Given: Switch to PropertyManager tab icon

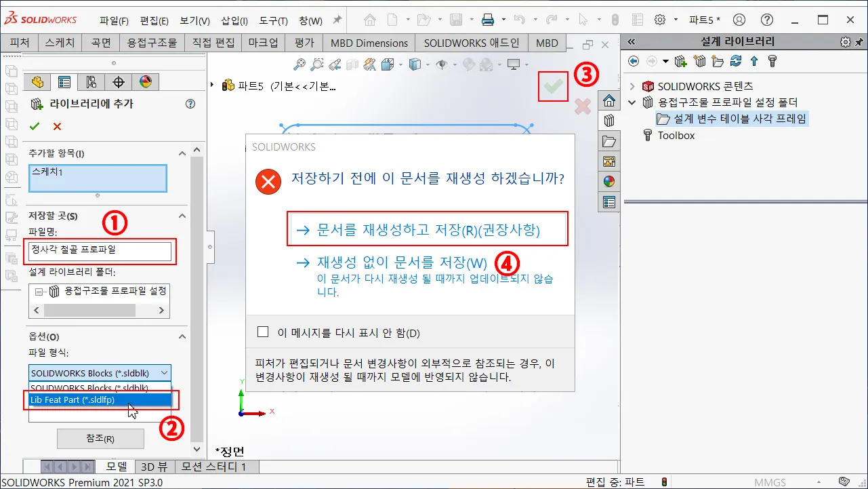Looking at the screenshot, I should click(x=64, y=83).
